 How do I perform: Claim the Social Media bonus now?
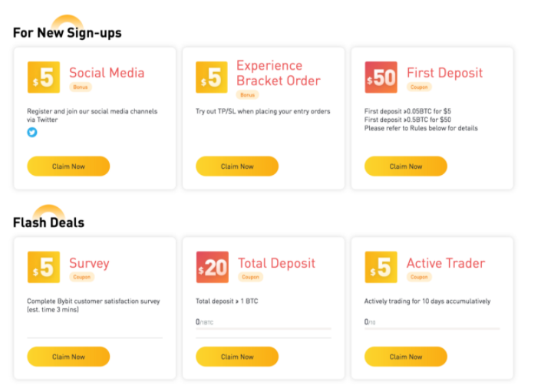click(68, 166)
